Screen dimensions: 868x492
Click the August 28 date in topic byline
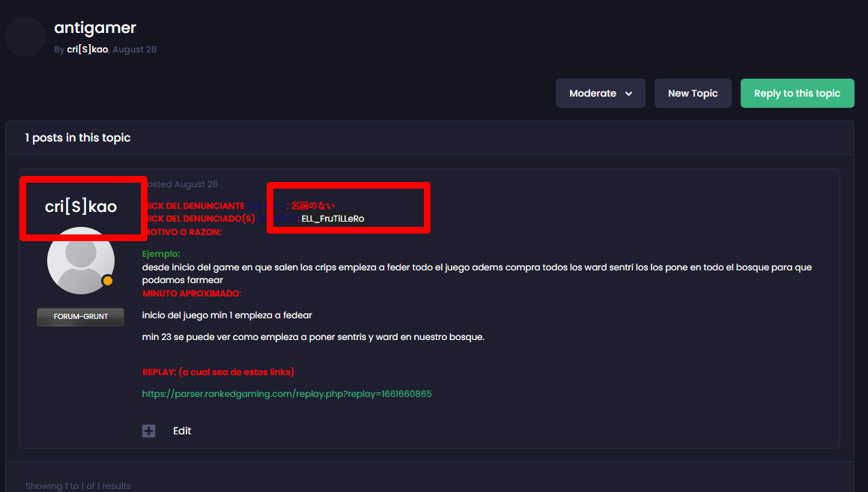pyautogui.click(x=135, y=49)
